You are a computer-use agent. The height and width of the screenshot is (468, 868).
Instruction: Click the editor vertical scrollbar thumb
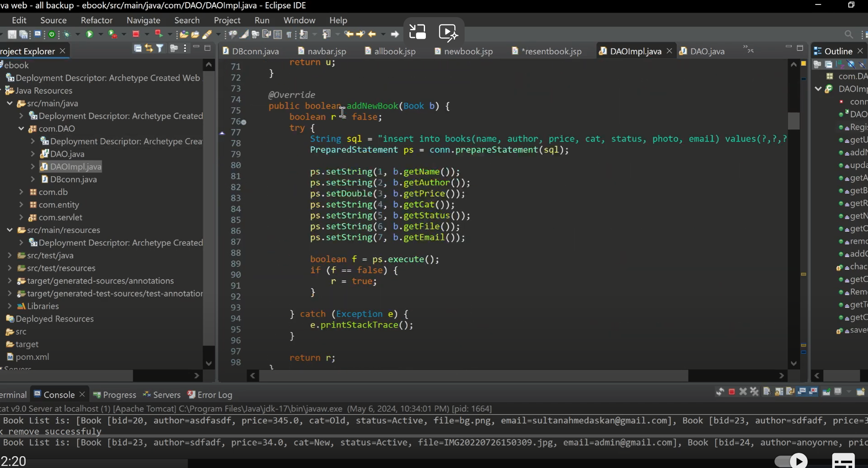[x=794, y=121]
